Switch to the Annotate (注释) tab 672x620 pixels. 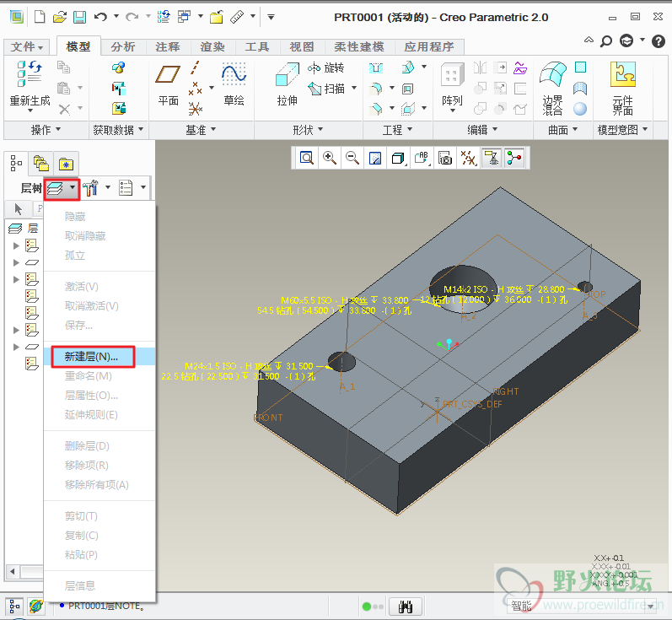(x=168, y=46)
